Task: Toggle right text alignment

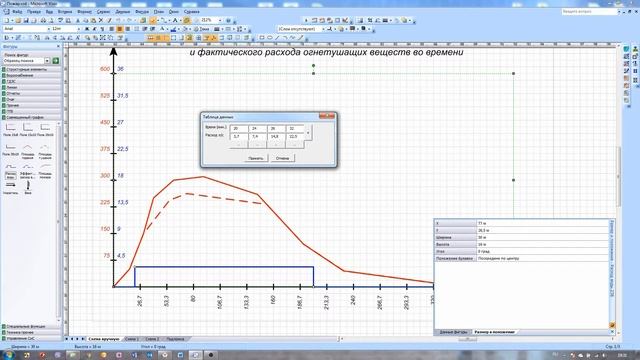Action: click(x=128, y=29)
